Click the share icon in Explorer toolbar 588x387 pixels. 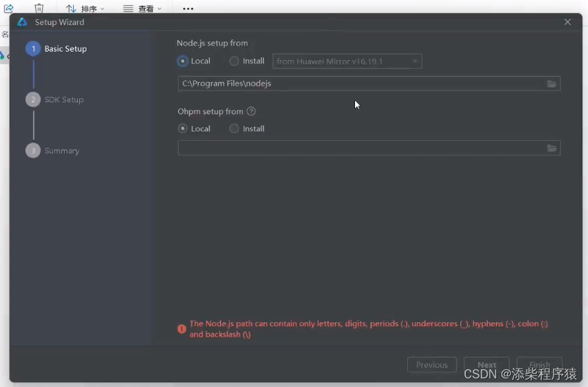point(9,9)
